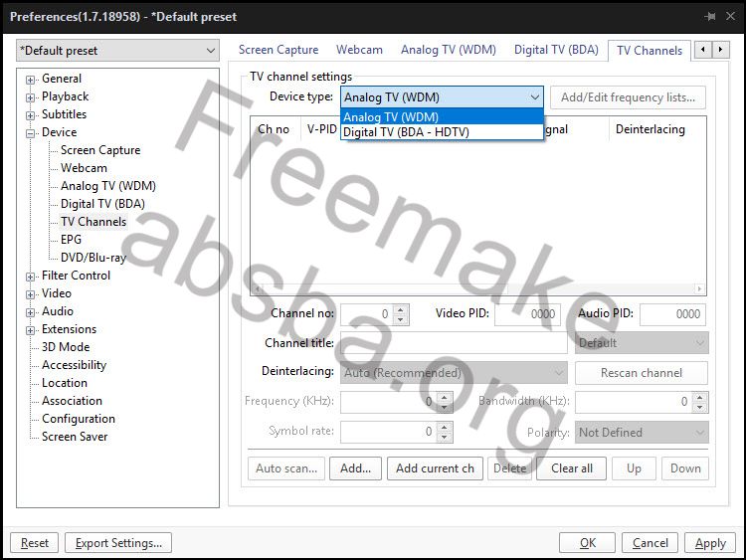
Task: Click the Cancel button
Action: pos(650,543)
